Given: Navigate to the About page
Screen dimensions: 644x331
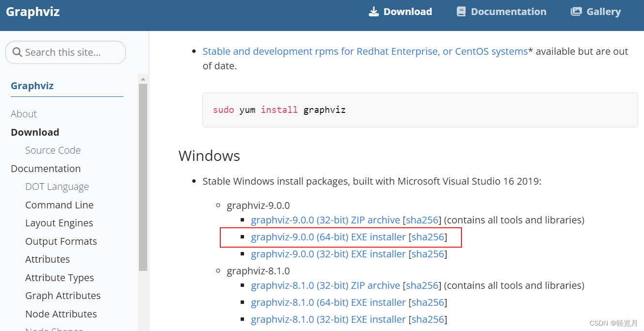Looking at the screenshot, I should coord(24,114).
